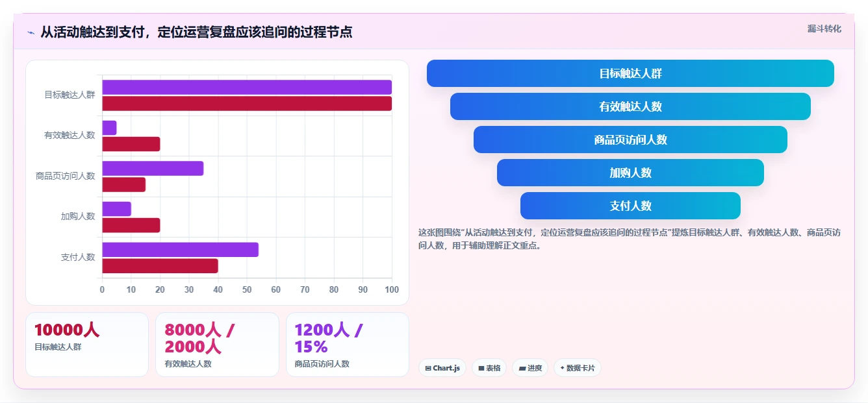The image size is (868, 403).
Task: Click the 商品页访问人数 y-axis label
Action: (65, 176)
